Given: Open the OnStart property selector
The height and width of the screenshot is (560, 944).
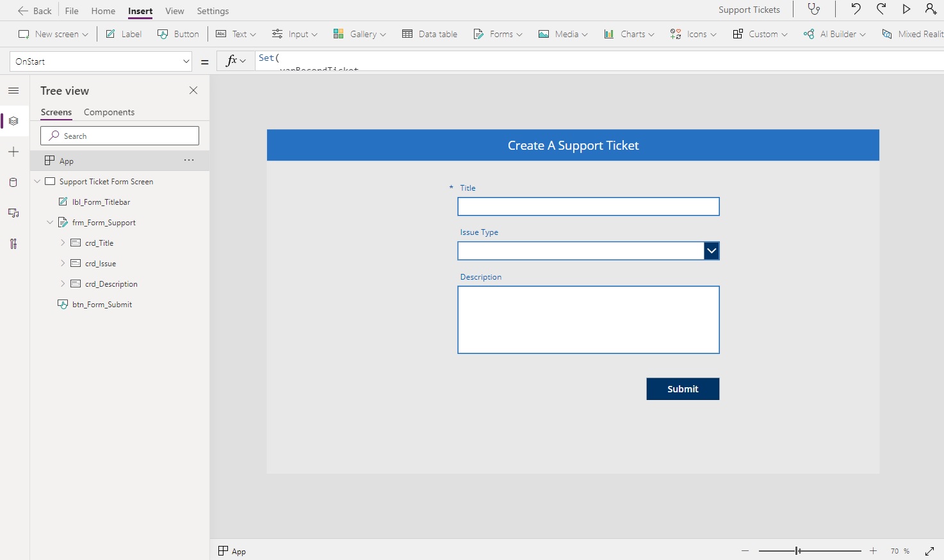Looking at the screenshot, I should pyautogui.click(x=100, y=61).
